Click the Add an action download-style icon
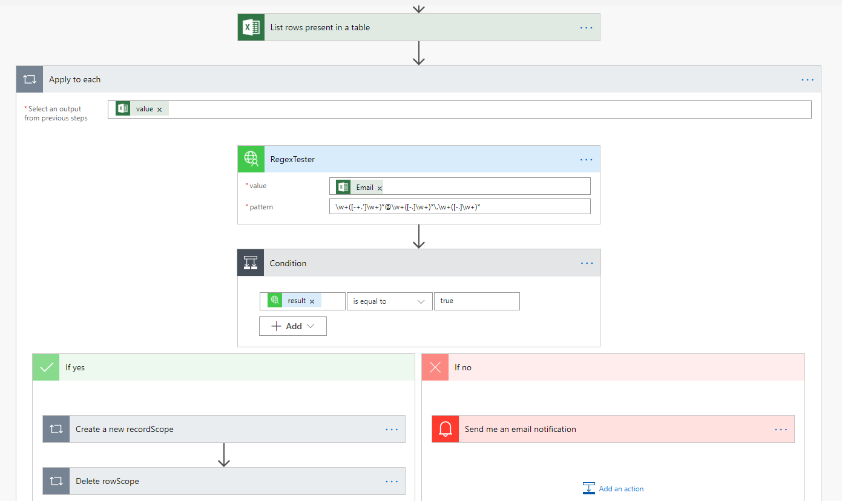Viewport: 842px width, 504px height. [588, 488]
